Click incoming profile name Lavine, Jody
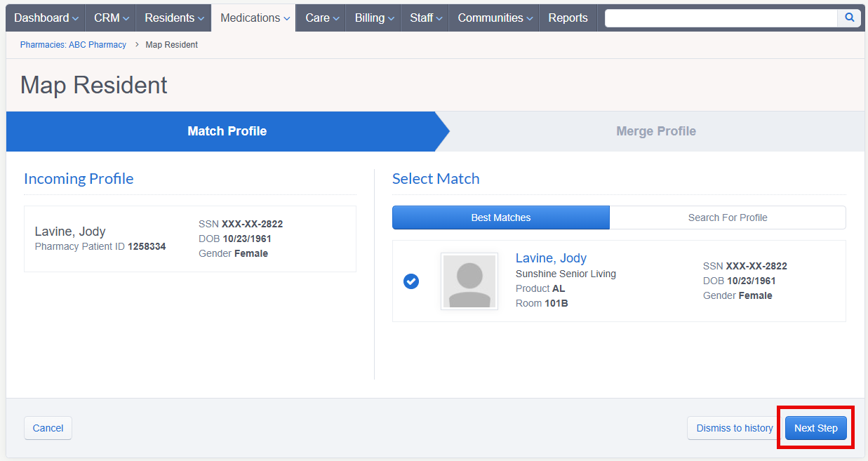 pyautogui.click(x=70, y=232)
